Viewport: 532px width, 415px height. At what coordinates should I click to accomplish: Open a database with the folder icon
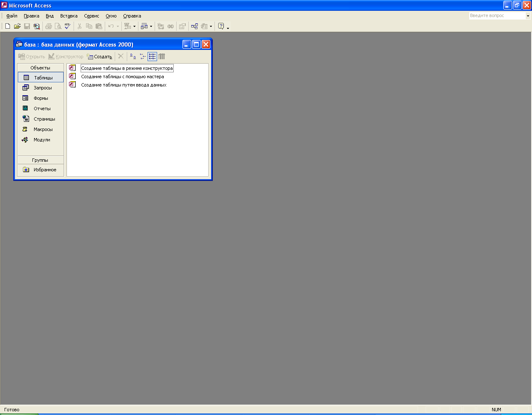coord(17,26)
